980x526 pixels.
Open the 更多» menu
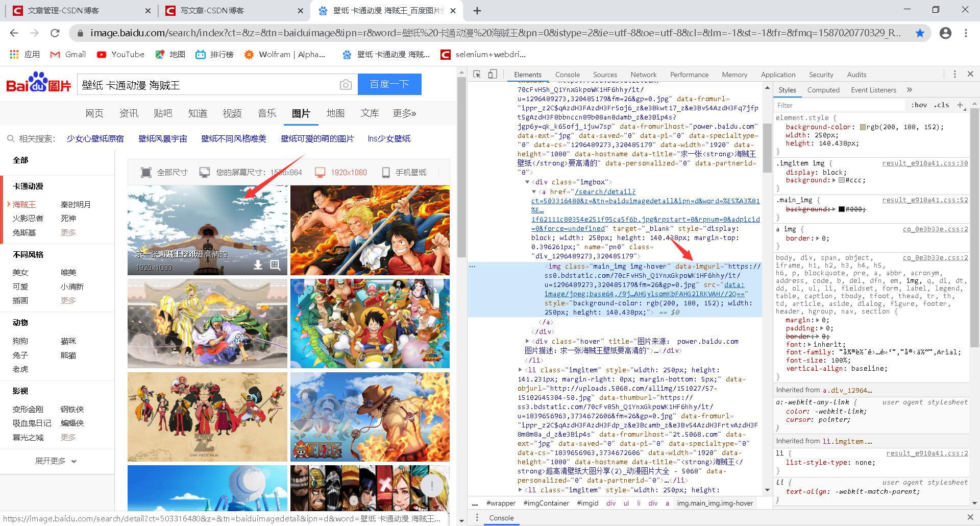(404, 113)
